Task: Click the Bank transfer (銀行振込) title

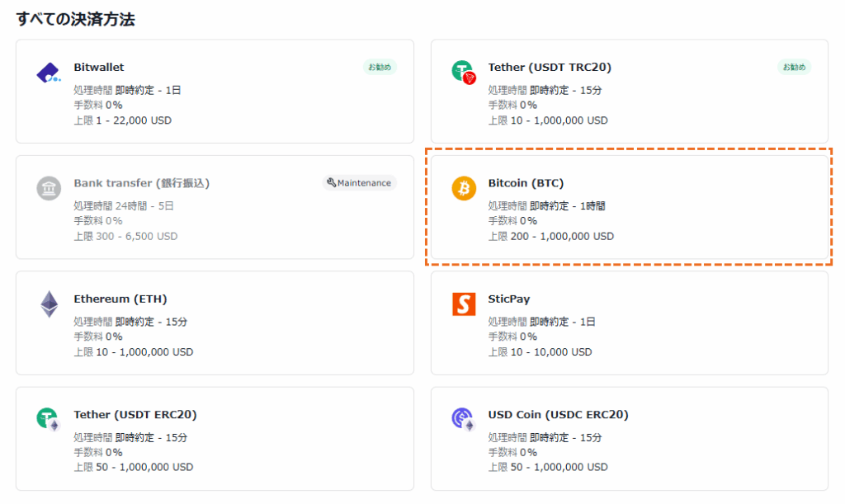Action: 142,183
